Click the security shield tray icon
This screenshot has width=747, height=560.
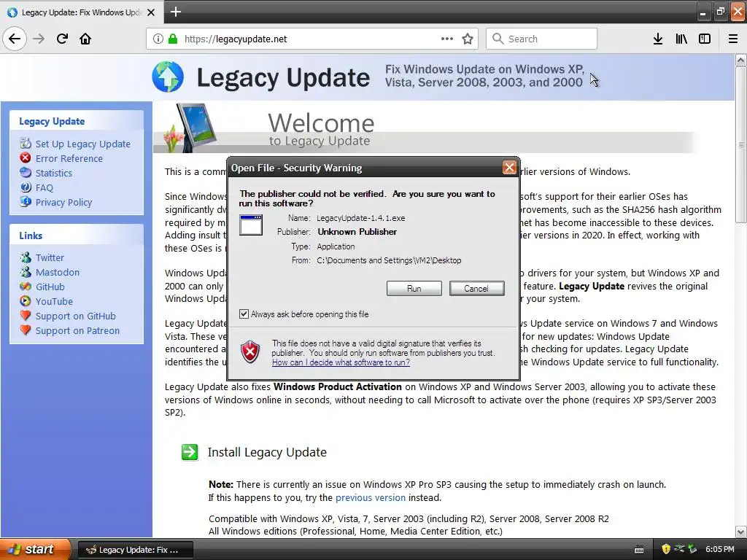(666, 549)
